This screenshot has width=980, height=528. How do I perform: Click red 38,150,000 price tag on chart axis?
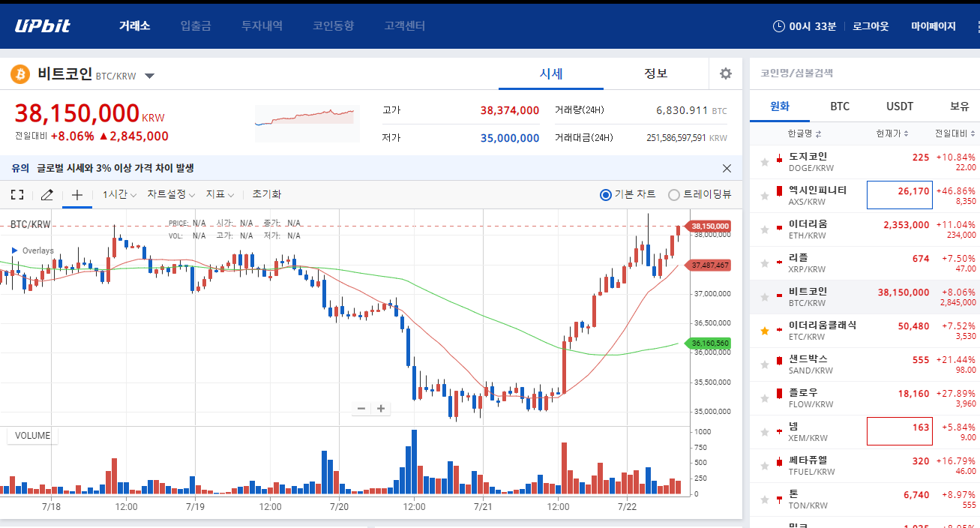pyautogui.click(x=709, y=226)
